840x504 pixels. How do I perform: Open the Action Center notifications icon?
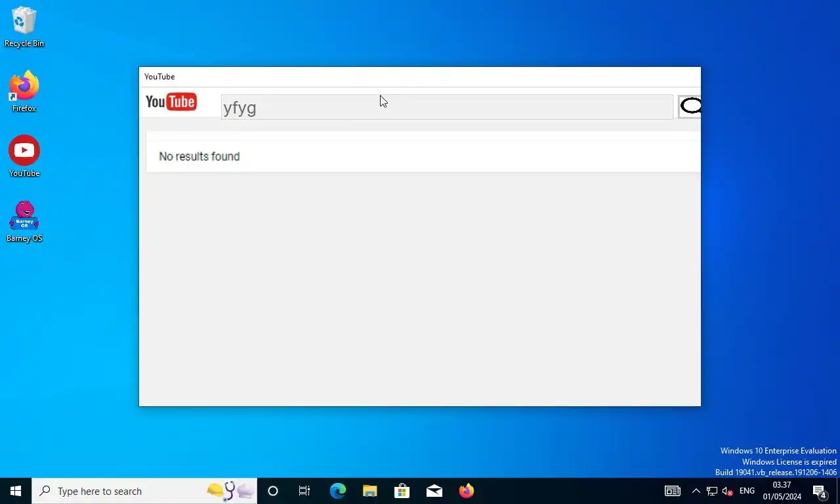[x=820, y=491]
